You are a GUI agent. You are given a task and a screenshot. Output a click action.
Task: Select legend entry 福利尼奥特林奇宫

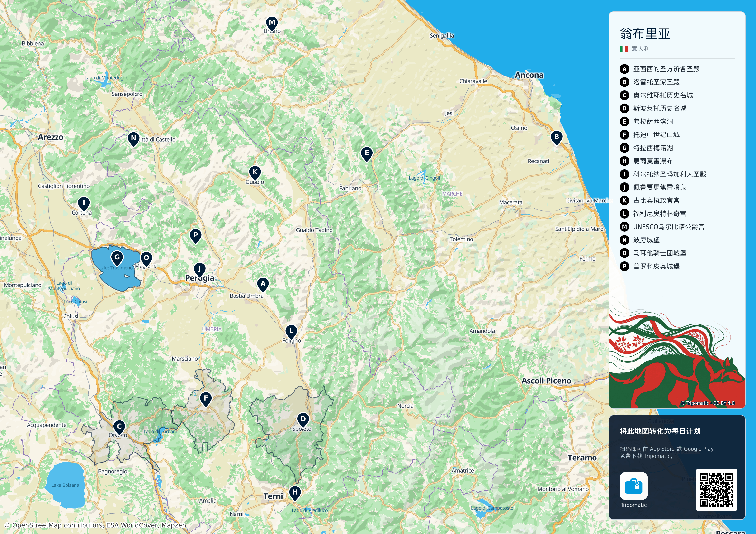coord(653,213)
